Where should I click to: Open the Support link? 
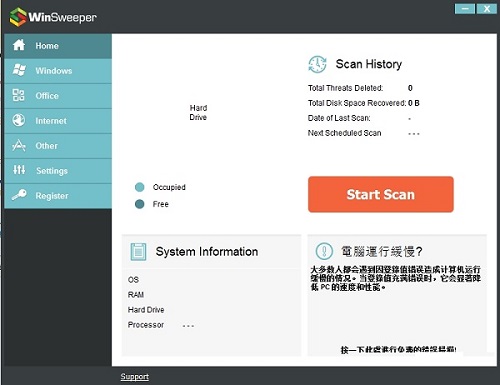coord(135,376)
